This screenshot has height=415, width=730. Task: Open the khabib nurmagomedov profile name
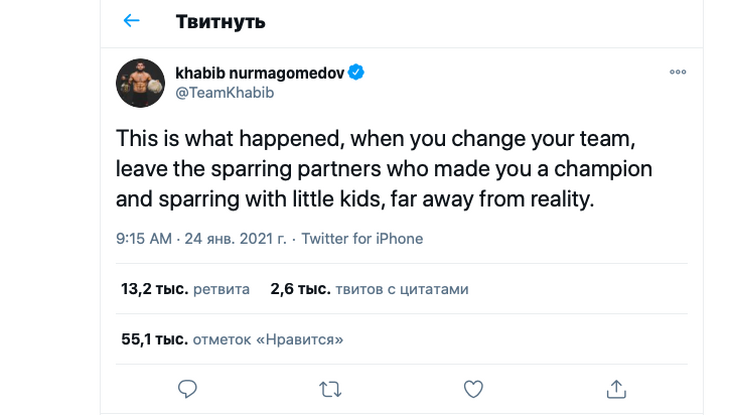tap(258, 73)
